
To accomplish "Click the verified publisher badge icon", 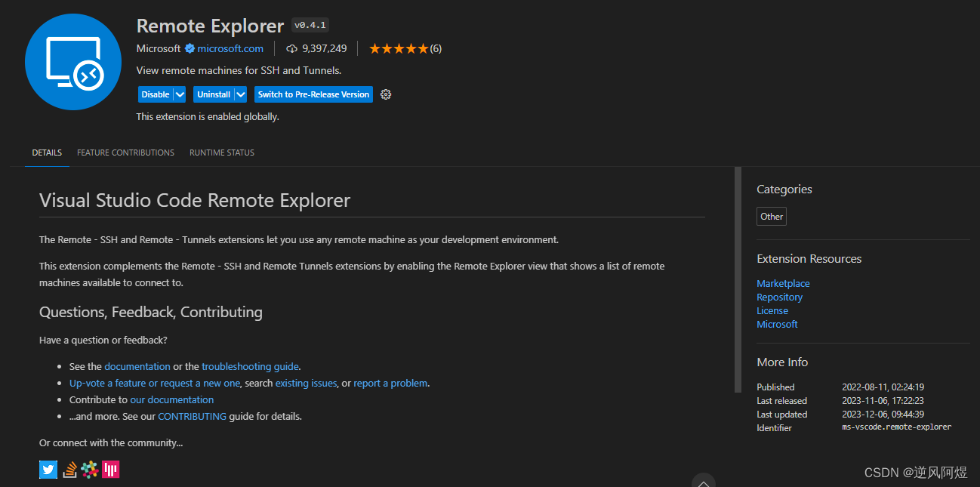I will click(190, 48).
